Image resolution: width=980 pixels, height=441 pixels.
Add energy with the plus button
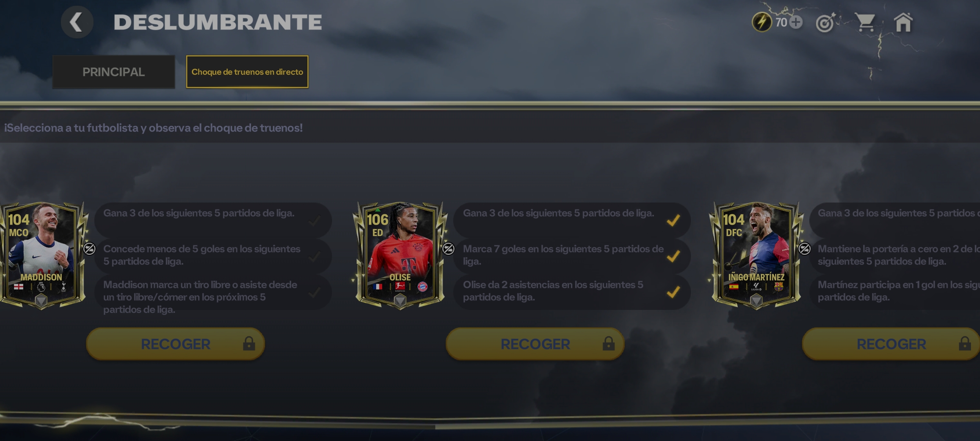coord(795,22)
